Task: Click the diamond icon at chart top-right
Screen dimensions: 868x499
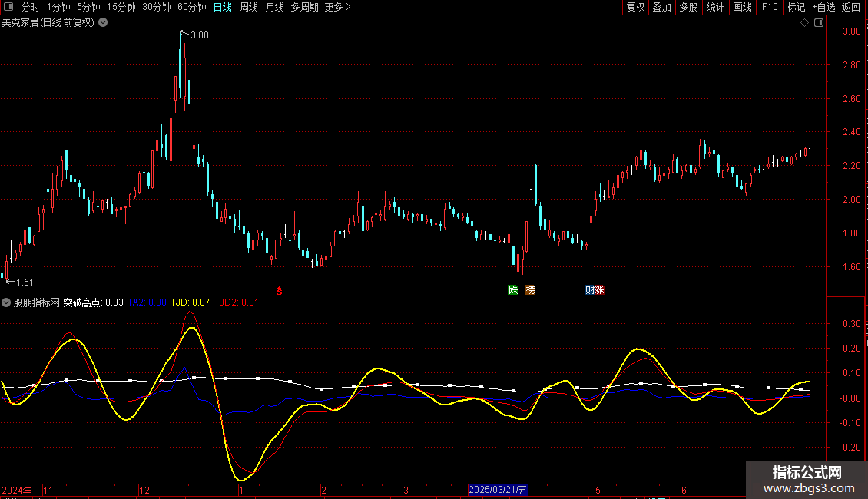Action: click(805, 23)
